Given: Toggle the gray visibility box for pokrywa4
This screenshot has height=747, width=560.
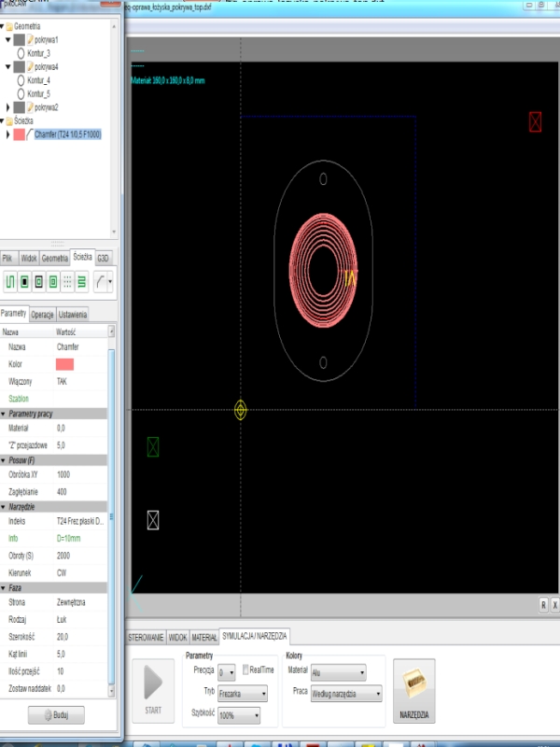Looking at the screenshot, I should [19, 66].
